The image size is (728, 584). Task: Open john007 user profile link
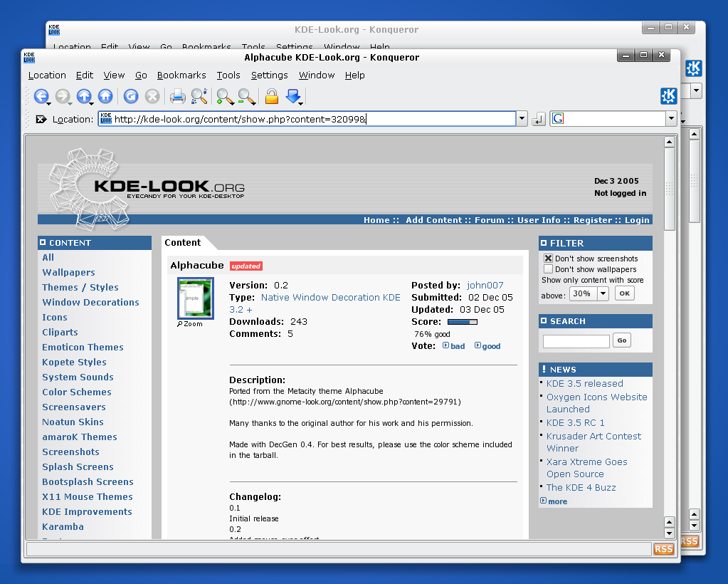click(x=485, y=286)
